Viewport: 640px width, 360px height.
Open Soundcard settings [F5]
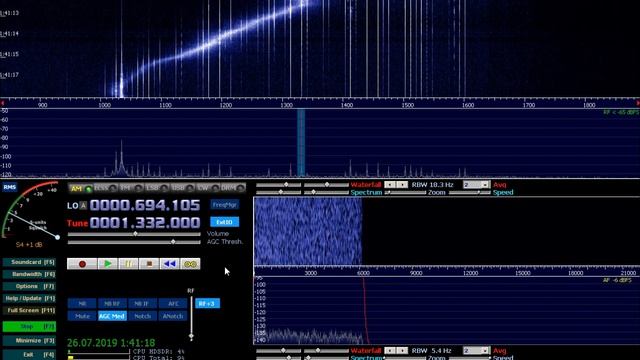point(29,262)
